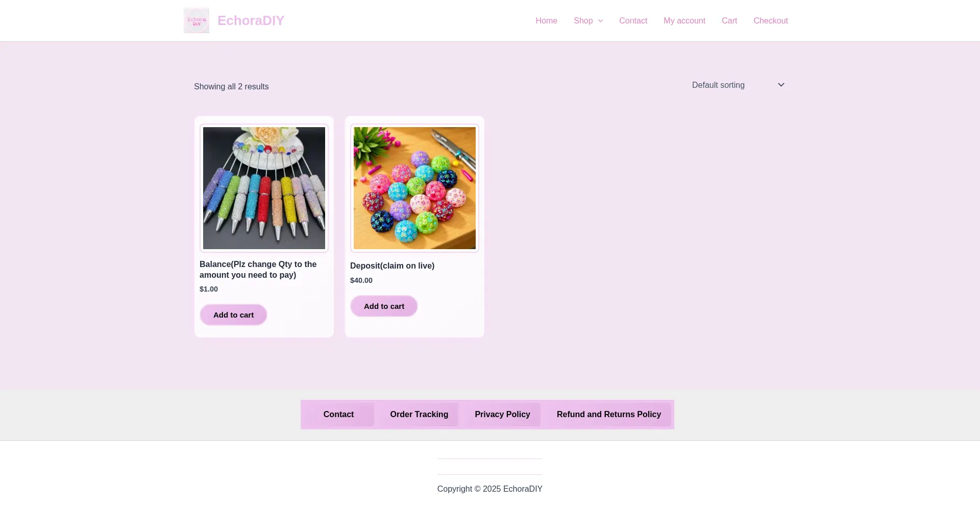Screen dimensions: 980x507
Task: Open the Deposit(claim on live) title
Action: [x=392, y=265]
